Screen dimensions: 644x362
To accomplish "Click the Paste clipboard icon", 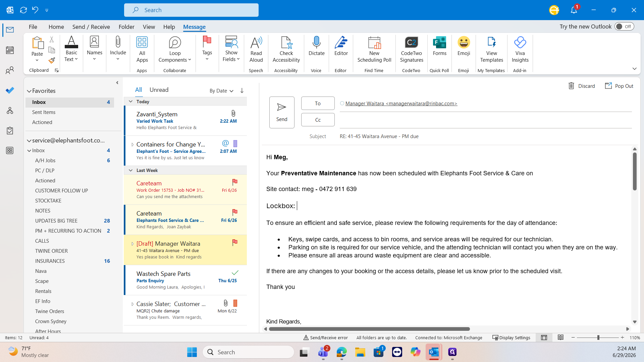I will 37,44.
